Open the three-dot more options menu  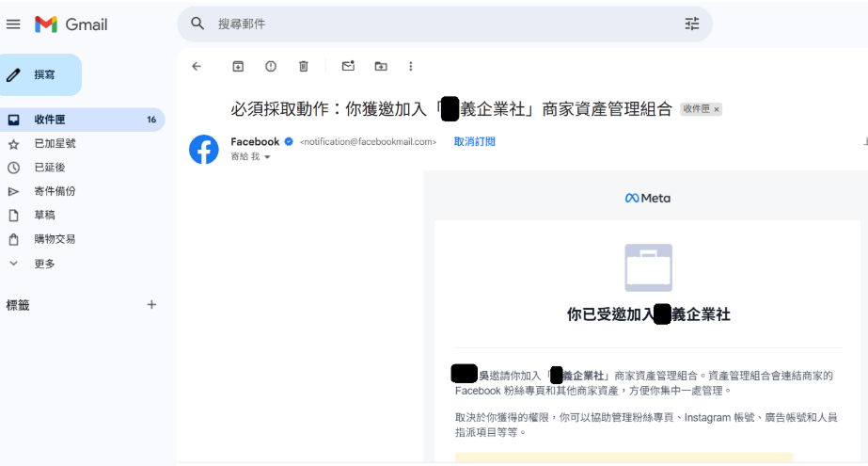click(411, 66)
